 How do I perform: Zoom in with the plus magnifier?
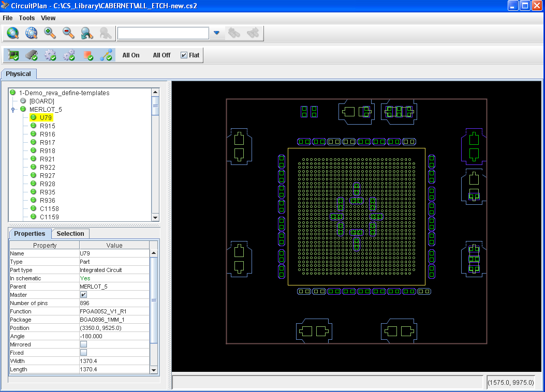coord(50,33)
